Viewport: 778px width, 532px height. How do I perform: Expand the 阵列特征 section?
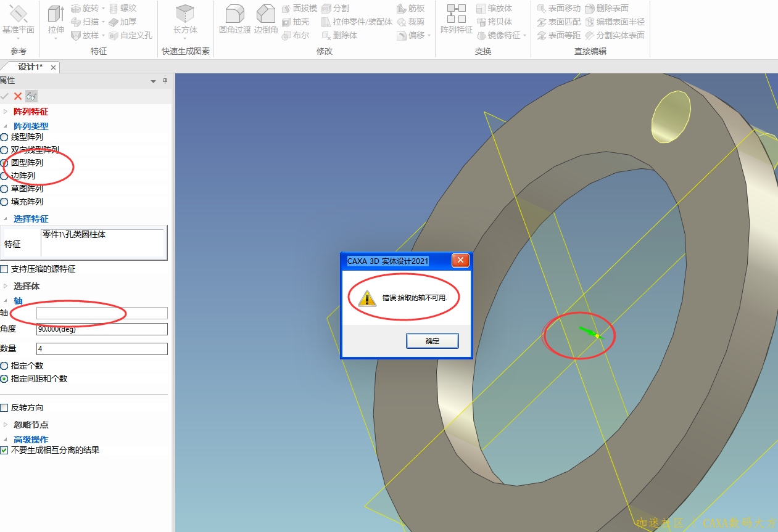pos(6,112)
